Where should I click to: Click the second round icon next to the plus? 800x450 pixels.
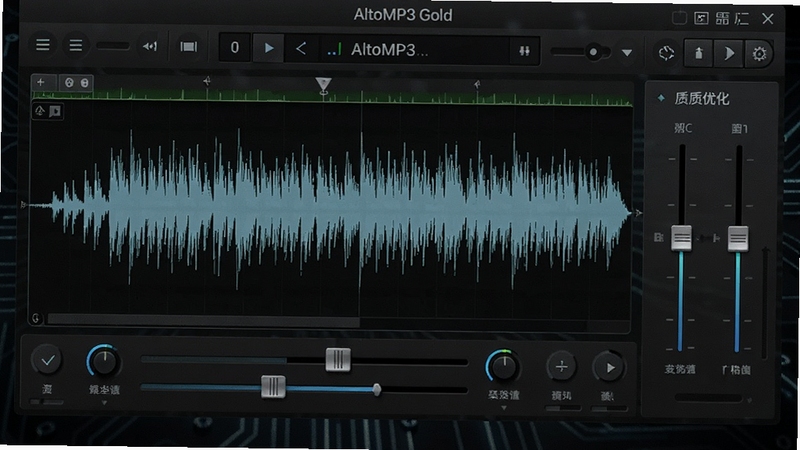tap(85, 83)
